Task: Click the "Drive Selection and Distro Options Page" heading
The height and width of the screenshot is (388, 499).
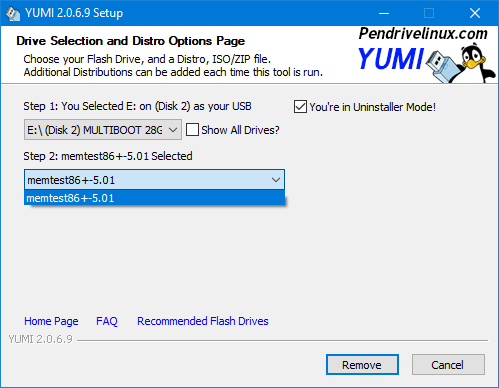Action: click(x=130, y=41)
